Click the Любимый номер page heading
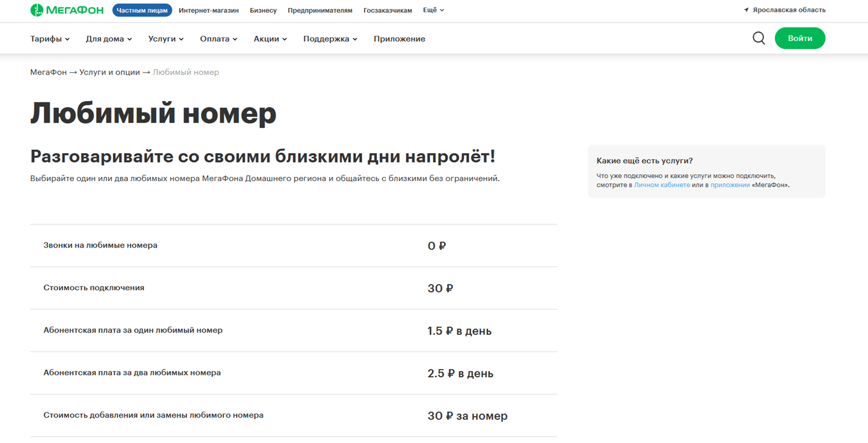The height and width of the screenshot is (443, 868). tap(153, 113)
